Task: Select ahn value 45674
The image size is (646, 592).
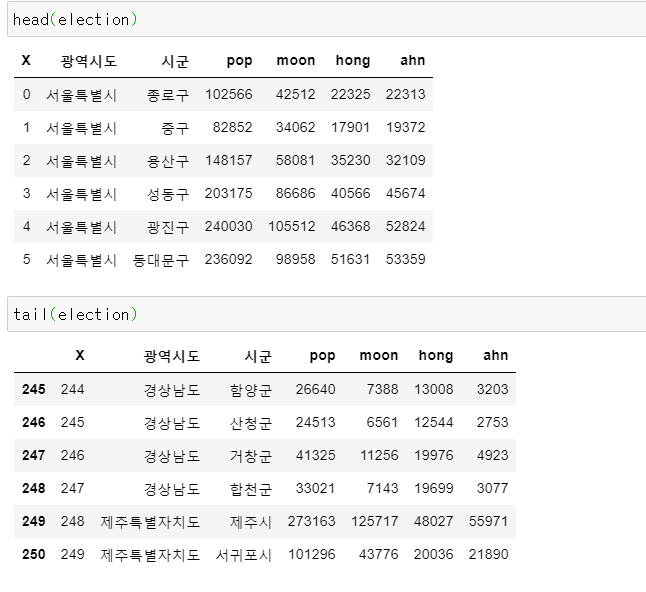Action: 405,193
